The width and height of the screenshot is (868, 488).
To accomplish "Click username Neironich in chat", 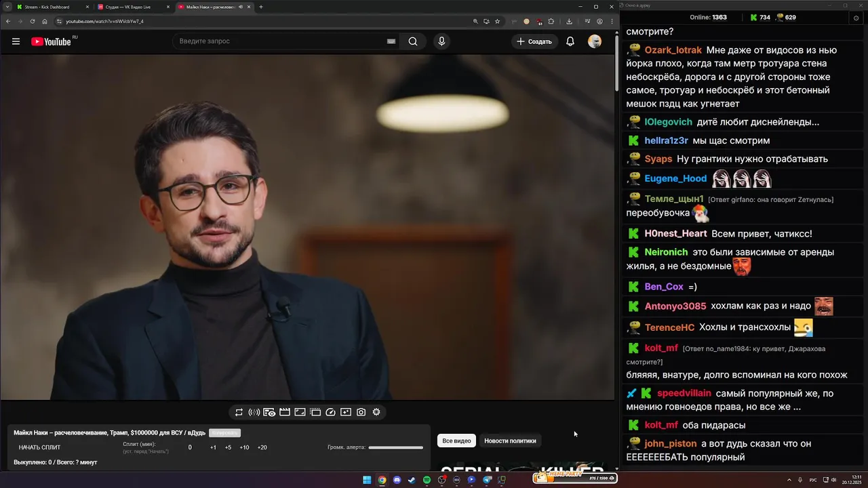I will click(666, 252).
